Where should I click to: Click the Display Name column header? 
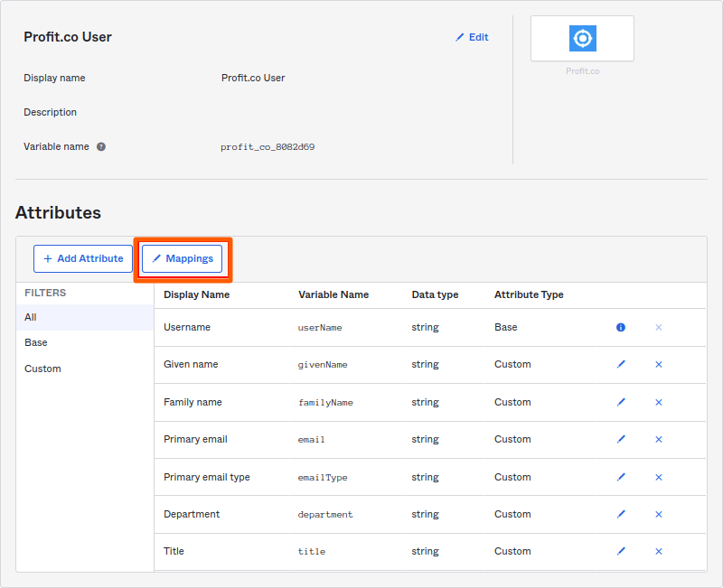pos(196,294)
